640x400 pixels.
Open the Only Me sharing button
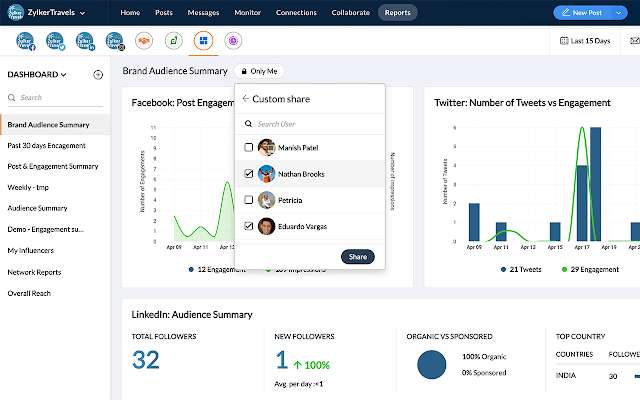tap(259, 71)
